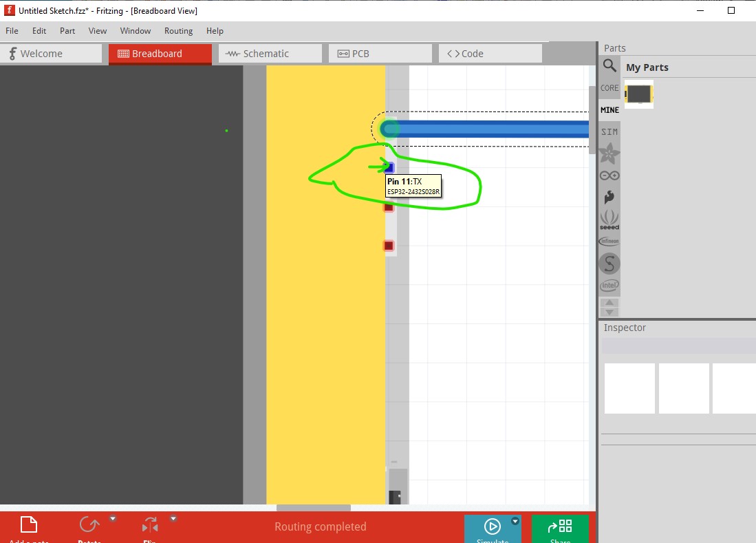Image resolution: width=756 pixels, height=543 pixels.
Task: Open the Infineon parts bin
Action: pos(609,242)
